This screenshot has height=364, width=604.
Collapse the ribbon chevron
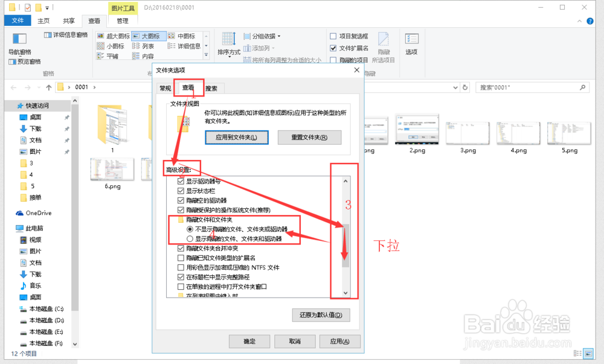click(x=579, y=21)
